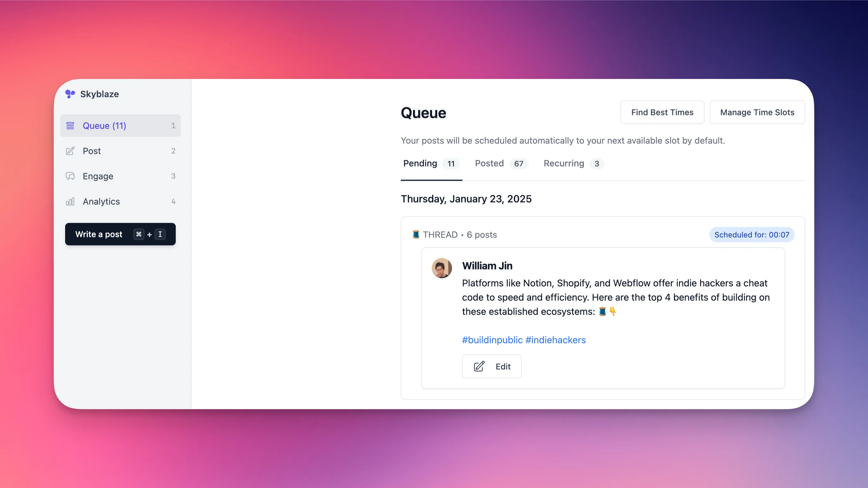
Task: Click the Analytics navigation icon in sidebar
Action: tap(70, 202)
